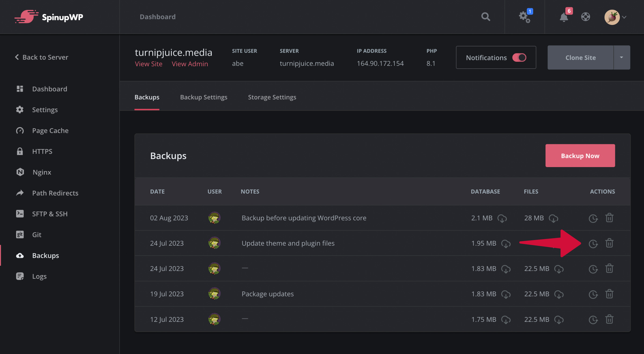Screen dimensions: 644x354
Task: Toggle the Notifications switch off
Action: (x=519, y=58)
